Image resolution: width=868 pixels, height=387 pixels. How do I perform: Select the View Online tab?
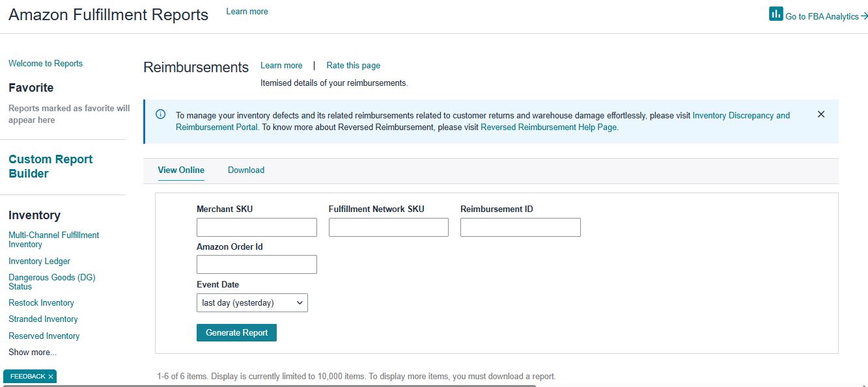coord(181,170)
